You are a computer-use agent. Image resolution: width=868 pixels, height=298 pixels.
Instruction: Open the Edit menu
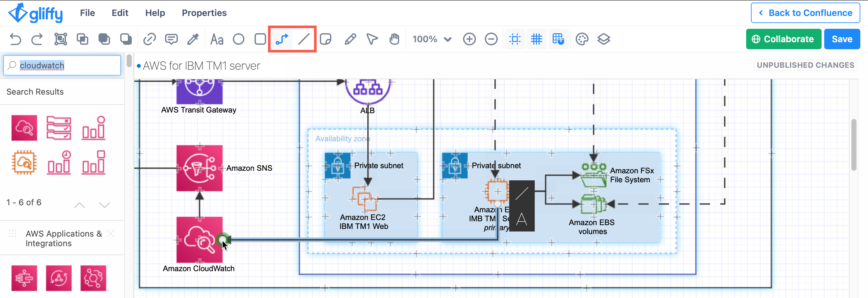click(120, 13)
